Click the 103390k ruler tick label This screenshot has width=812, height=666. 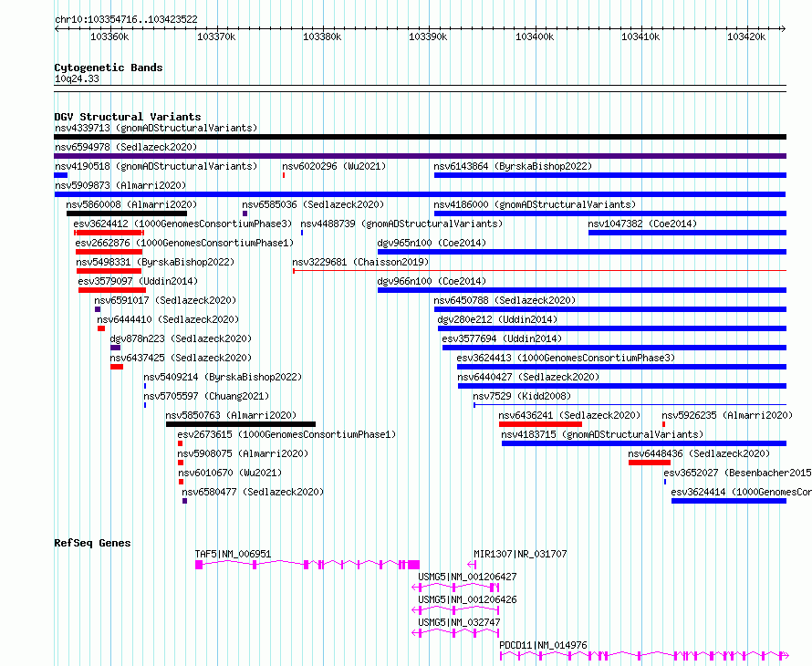click(x=428, y=36)
